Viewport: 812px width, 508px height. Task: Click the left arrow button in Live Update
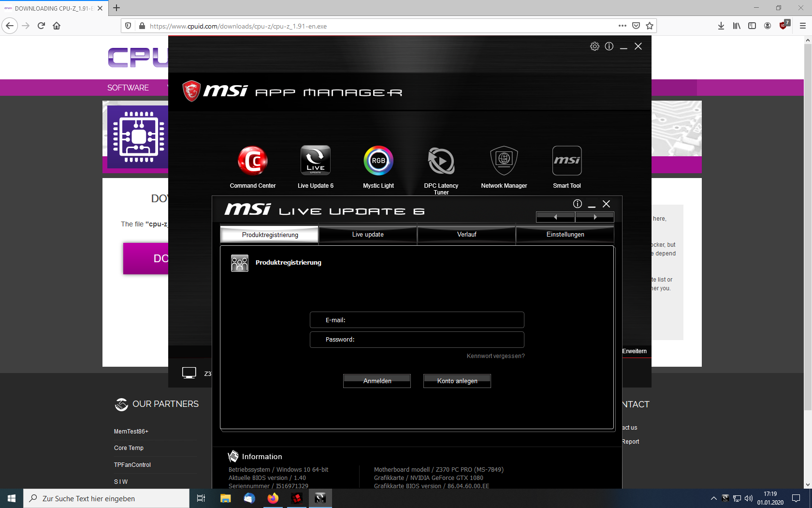[555, 217]
